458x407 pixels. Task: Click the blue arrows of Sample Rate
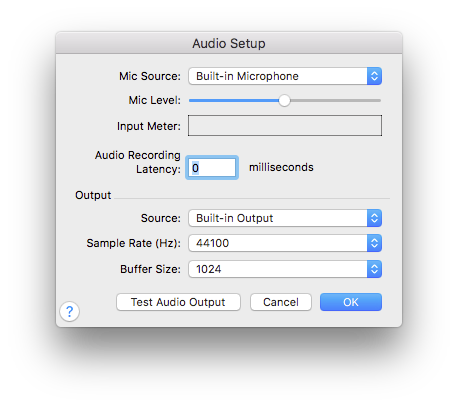[x=374, y=243]
